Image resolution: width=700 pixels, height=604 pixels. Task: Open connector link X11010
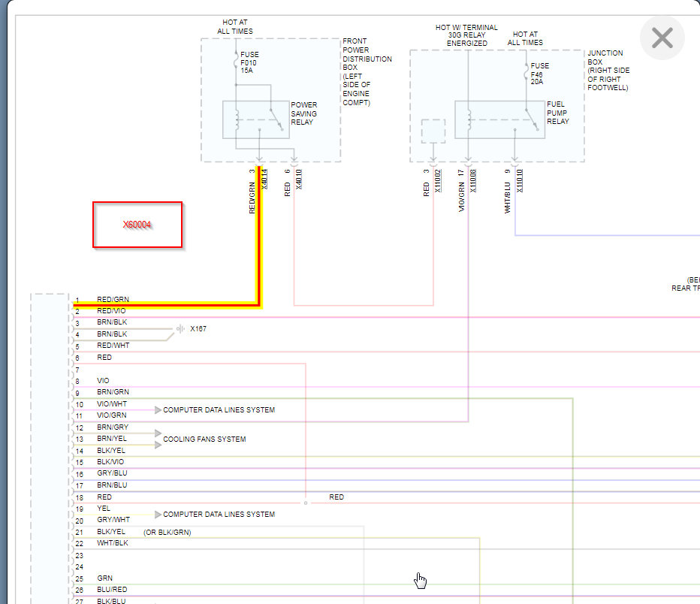[x=519, y=181]
